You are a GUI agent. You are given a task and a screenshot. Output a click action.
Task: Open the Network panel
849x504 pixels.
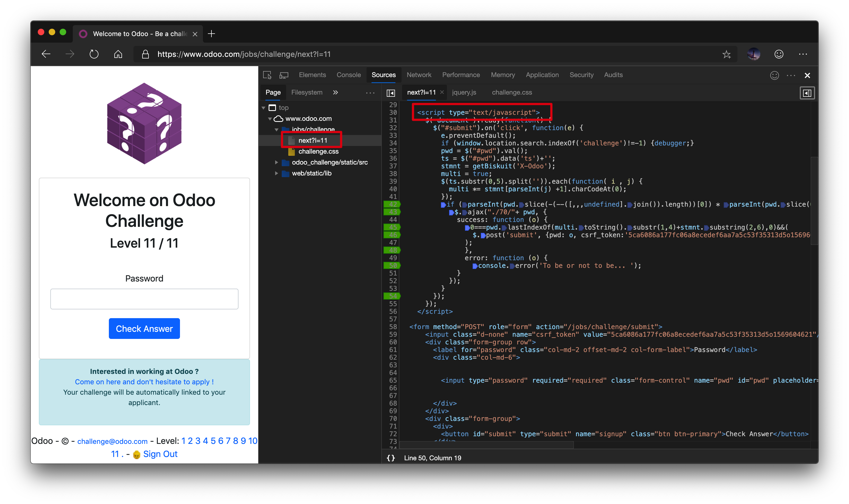pyautogui.click(x=419, y=75)
